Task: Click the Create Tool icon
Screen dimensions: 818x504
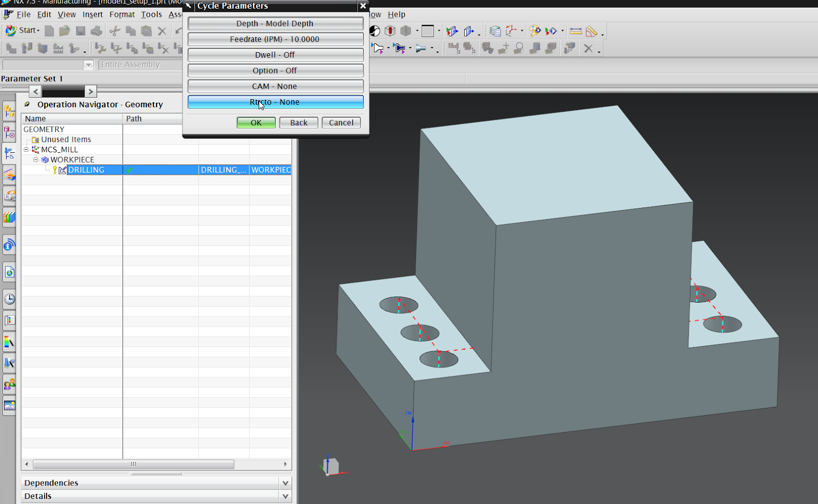Action: [27, 49]
